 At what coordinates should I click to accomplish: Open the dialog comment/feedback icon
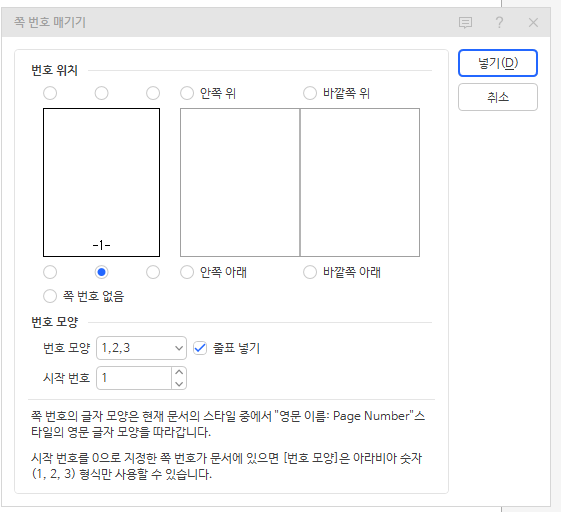click(465, 23)
